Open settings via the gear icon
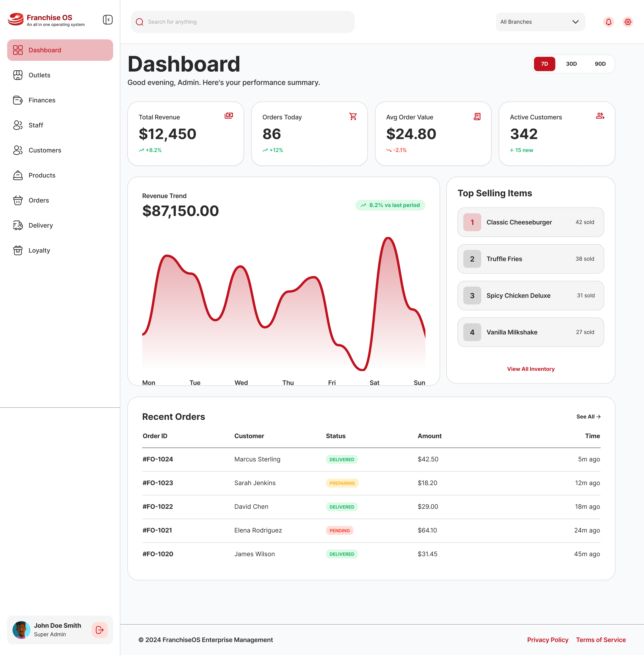The image size is (644, 655). [627, 22]
